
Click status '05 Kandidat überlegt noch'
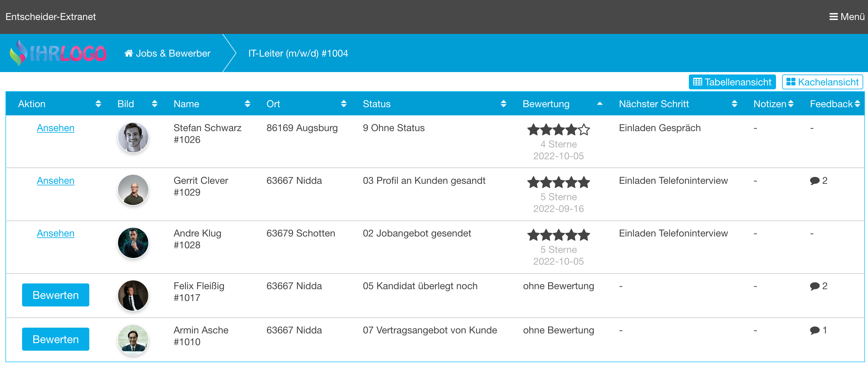[420, 286]
